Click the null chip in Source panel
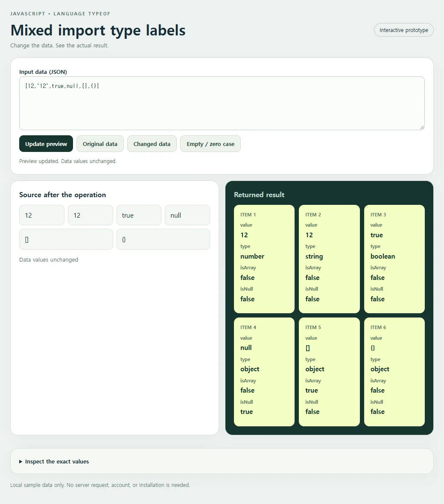 (187, 215)
